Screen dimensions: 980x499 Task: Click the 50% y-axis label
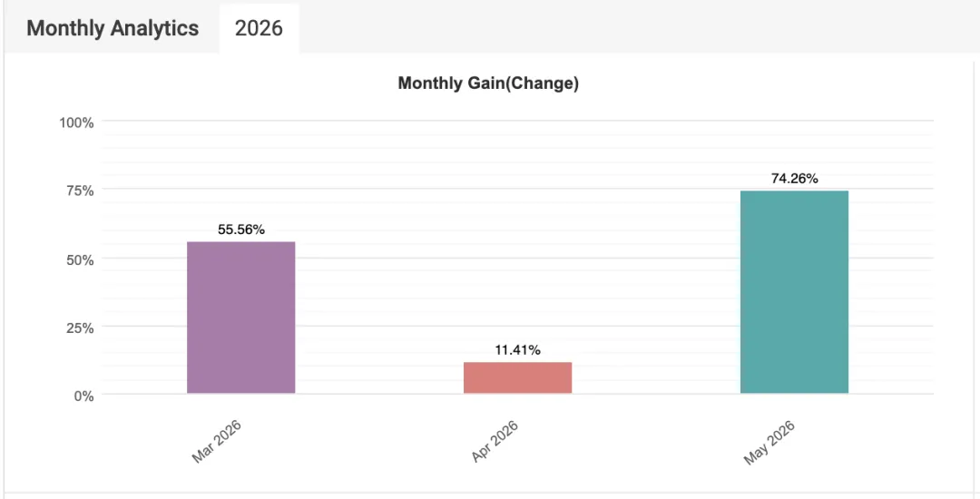pyautogui.click(x=80, y=259)
